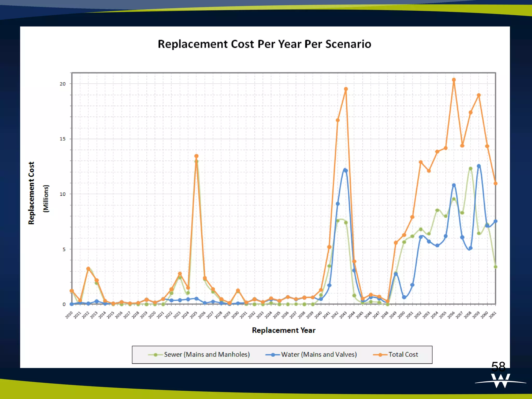Click the W logo icon

click(x=501, y=381)
